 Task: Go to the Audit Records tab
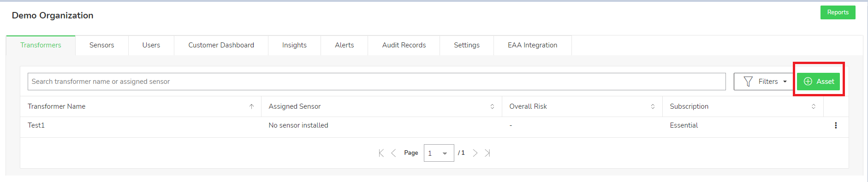tap(404, 45)
